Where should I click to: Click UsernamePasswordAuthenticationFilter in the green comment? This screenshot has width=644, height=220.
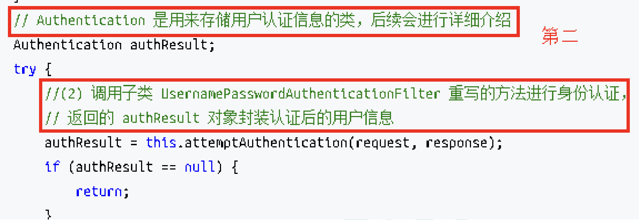[x=300, y=94]
